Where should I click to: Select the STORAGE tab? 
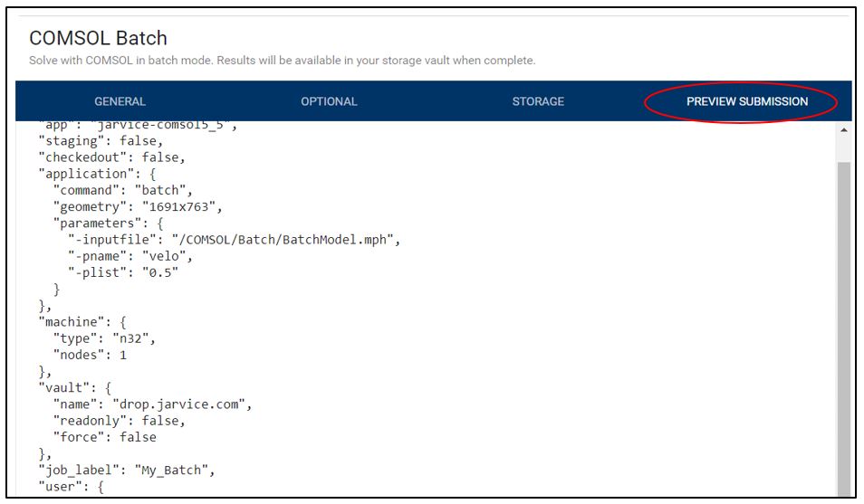click(x=538, y=101)
